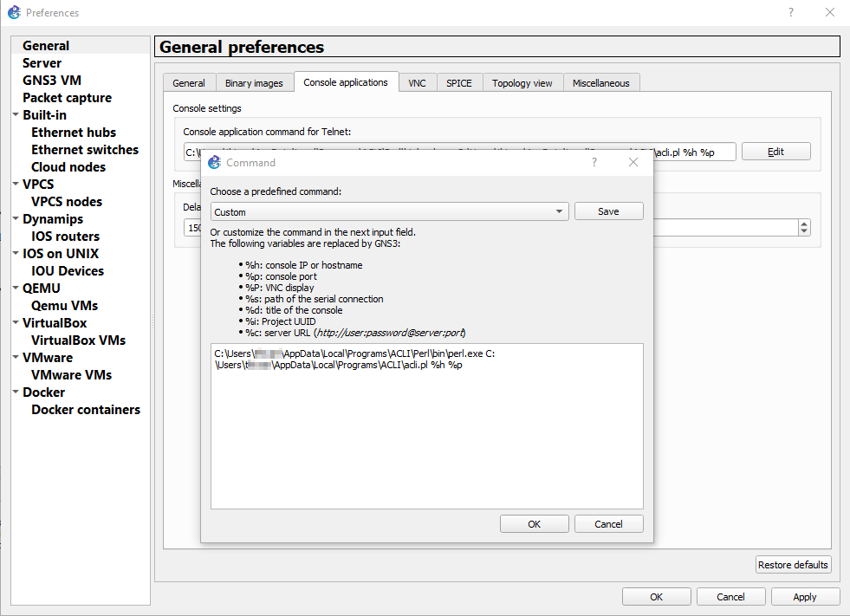Click the Command dialog help question mark
The width and height of the screenshot is (850, 616).
coord(594,162)
